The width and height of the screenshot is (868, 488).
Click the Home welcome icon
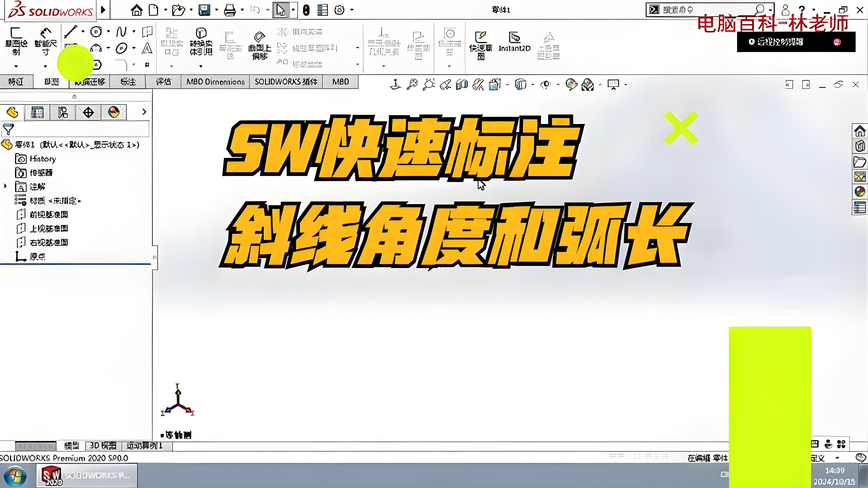point(137,10)
